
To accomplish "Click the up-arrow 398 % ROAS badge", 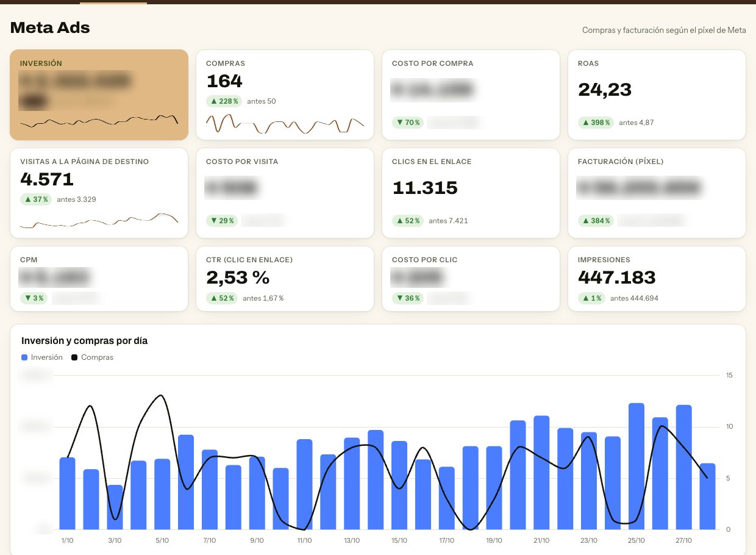I will coord(596,123).
